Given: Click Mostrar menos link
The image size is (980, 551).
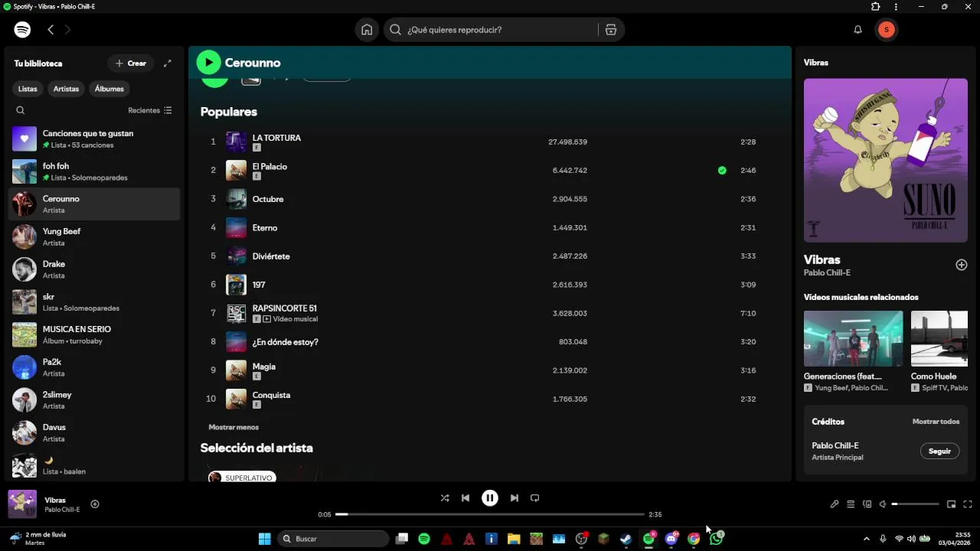Looking at the screenshot, I should pos(234,427).
